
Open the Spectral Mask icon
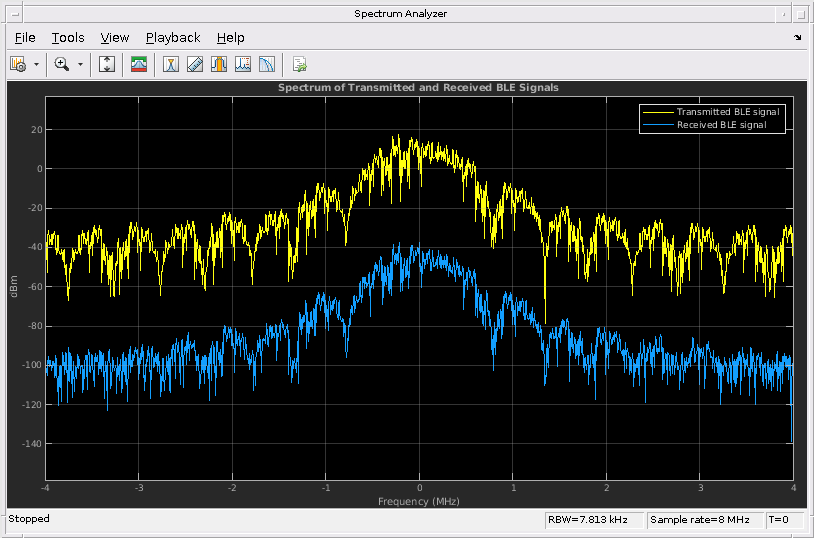139,64
